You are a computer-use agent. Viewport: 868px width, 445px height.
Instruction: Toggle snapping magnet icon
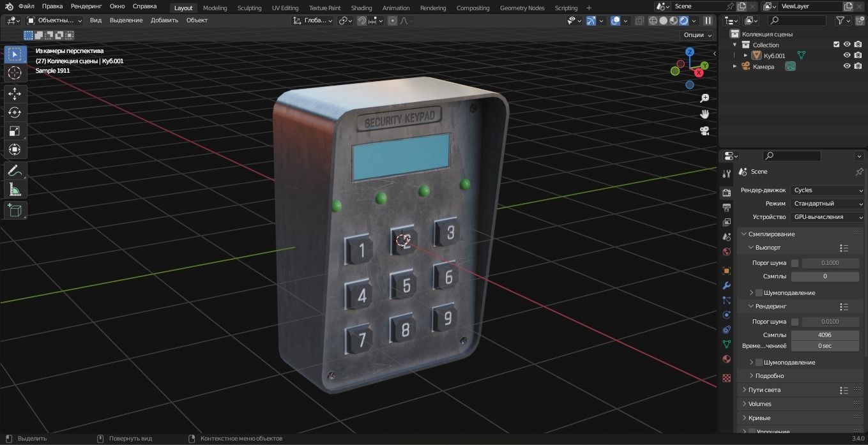362,20
